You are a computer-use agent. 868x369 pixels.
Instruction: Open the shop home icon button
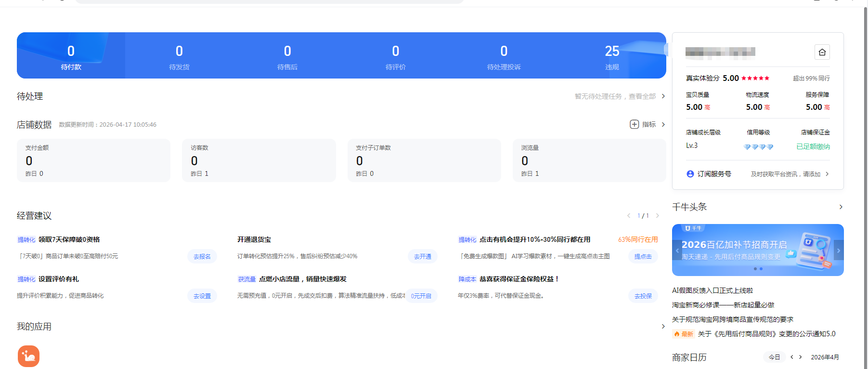822,52
